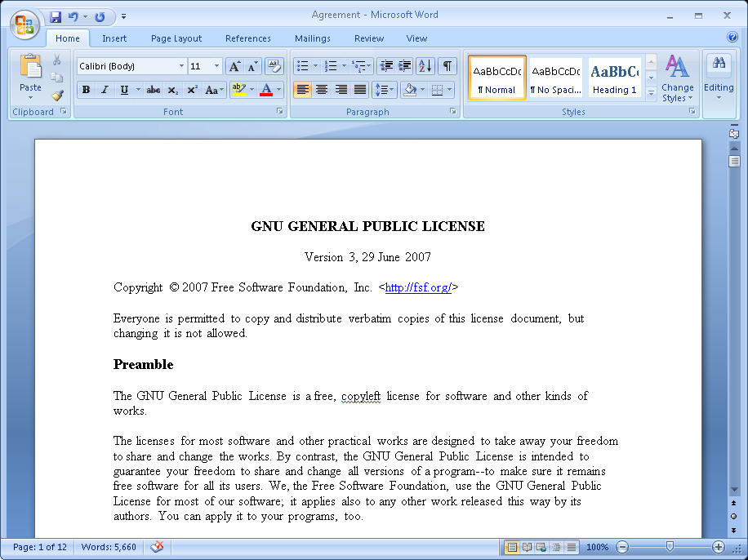Follow the http://fsf.org/ hyperlink

[x=418, y=287]
